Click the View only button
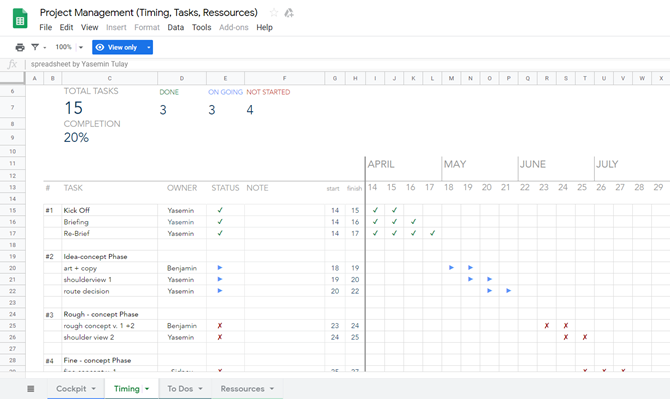 tap(117, 47)
